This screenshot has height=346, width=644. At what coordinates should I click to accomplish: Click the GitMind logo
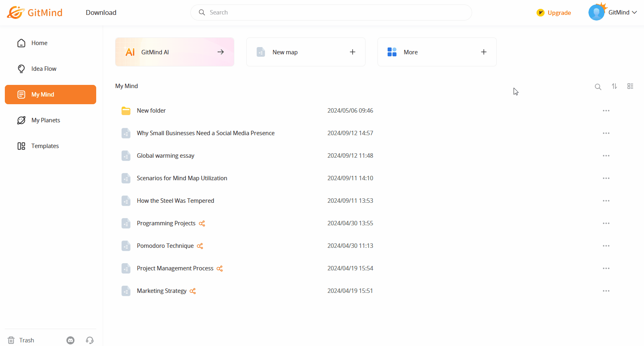pos(35,12)
